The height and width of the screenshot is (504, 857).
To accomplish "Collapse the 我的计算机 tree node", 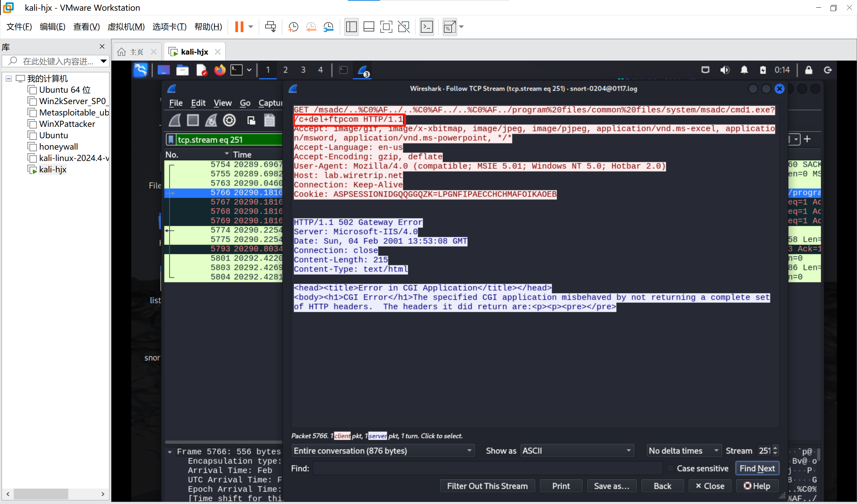I will 9,79.
